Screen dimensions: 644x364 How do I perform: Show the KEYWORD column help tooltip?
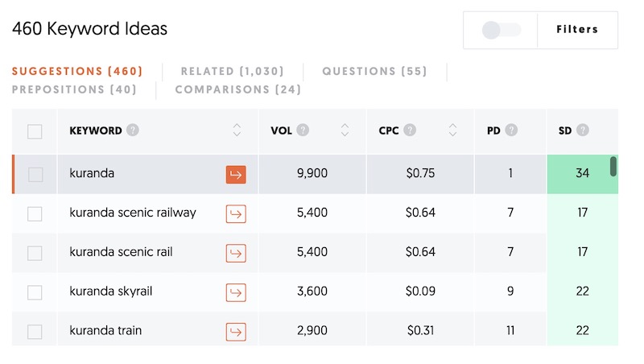(133, 130)
